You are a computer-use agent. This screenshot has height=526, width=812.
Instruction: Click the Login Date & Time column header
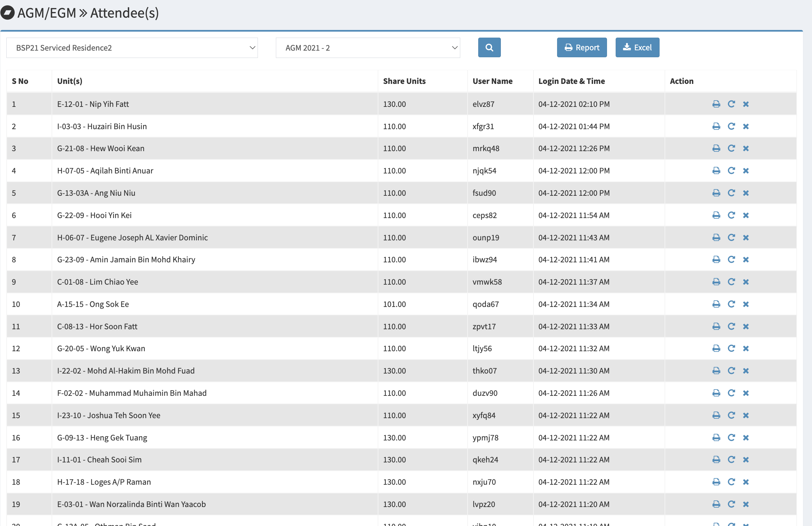point(571,81)
